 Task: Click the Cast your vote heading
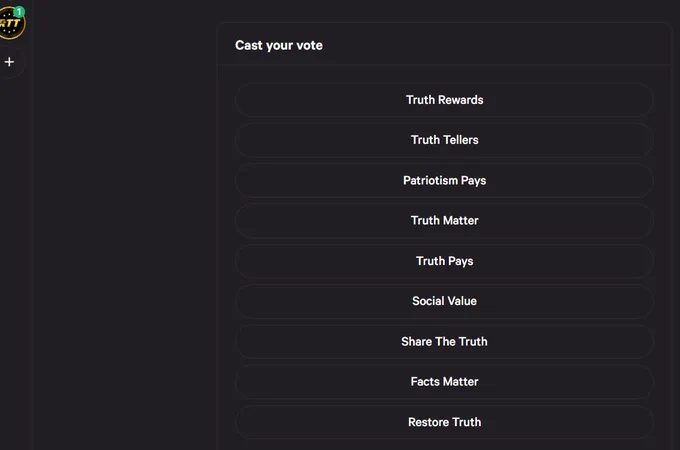point(279,46)
